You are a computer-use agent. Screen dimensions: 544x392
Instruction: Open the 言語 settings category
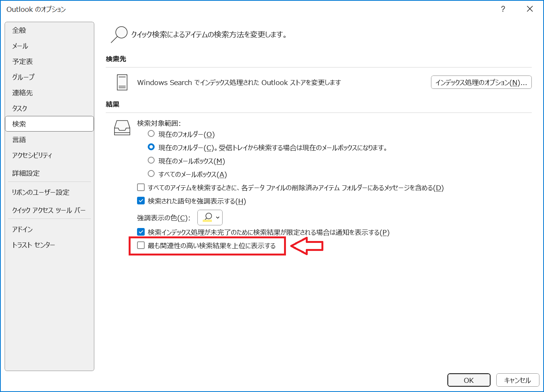pos(49,140)
